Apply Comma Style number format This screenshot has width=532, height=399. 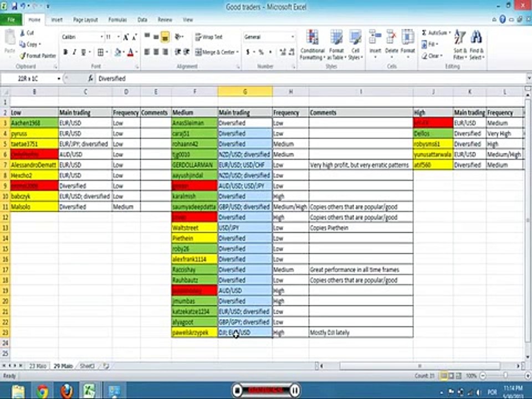pyautogui.click(x=270, y=52)
